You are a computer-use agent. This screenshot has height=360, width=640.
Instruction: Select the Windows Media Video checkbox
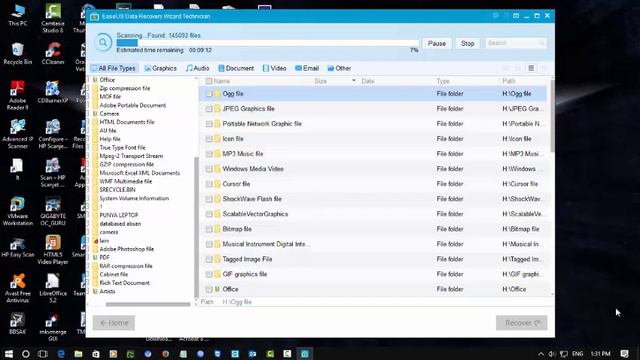pos(209,169)
